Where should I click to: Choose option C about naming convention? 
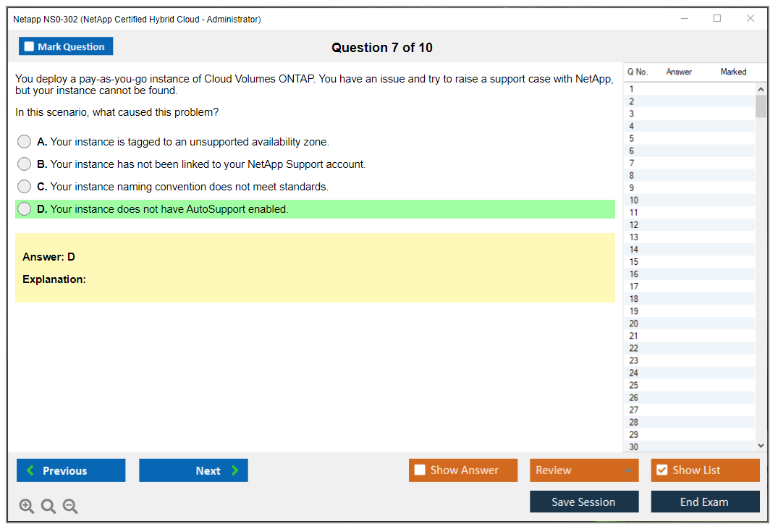coord(25,187)
